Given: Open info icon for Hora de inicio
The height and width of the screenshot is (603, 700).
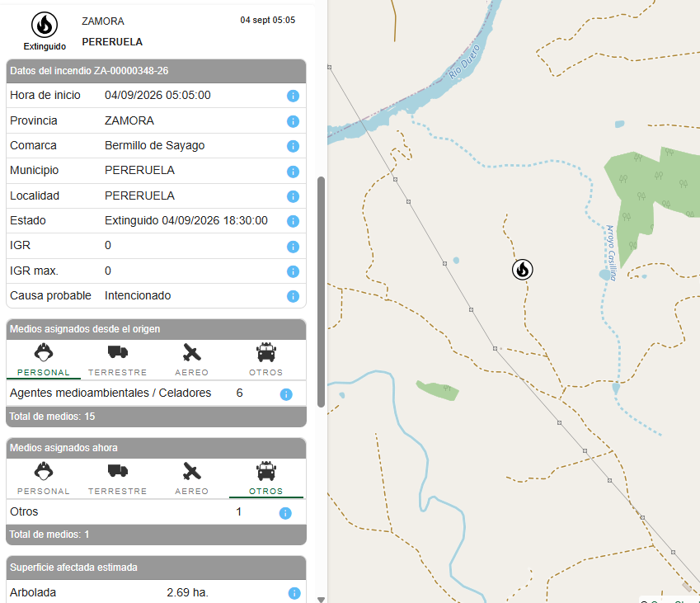Looking at the screenshot, I should point(293,96).
